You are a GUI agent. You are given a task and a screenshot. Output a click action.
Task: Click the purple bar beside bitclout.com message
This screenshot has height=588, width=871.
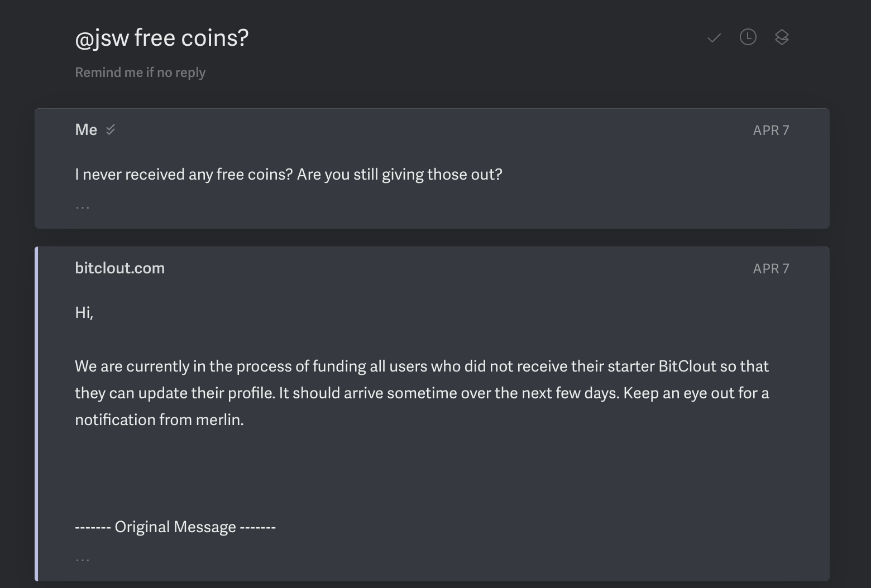click(36, 414)
